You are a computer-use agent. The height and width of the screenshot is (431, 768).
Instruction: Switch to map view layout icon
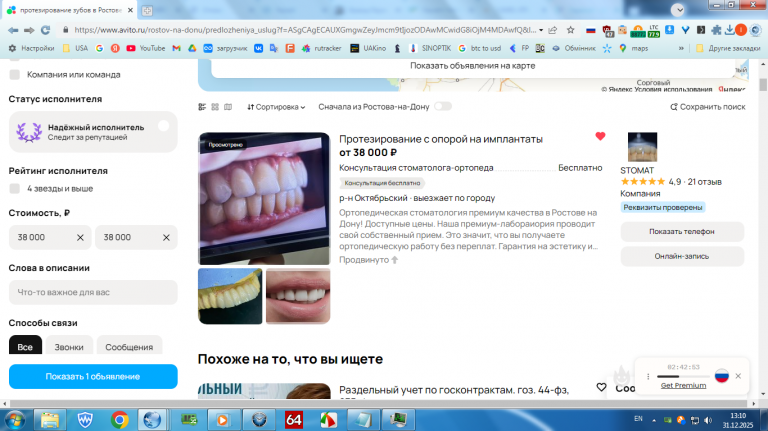(x=228, y=107)
